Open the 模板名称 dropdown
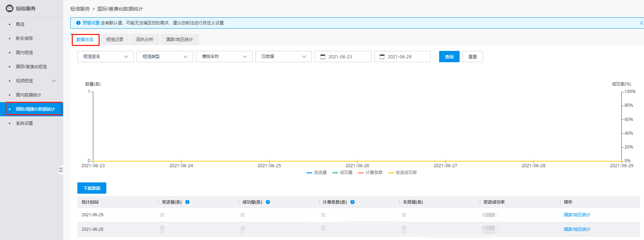Image resolution: width=644 pixels, height=240 pixels. pos(224,57)
